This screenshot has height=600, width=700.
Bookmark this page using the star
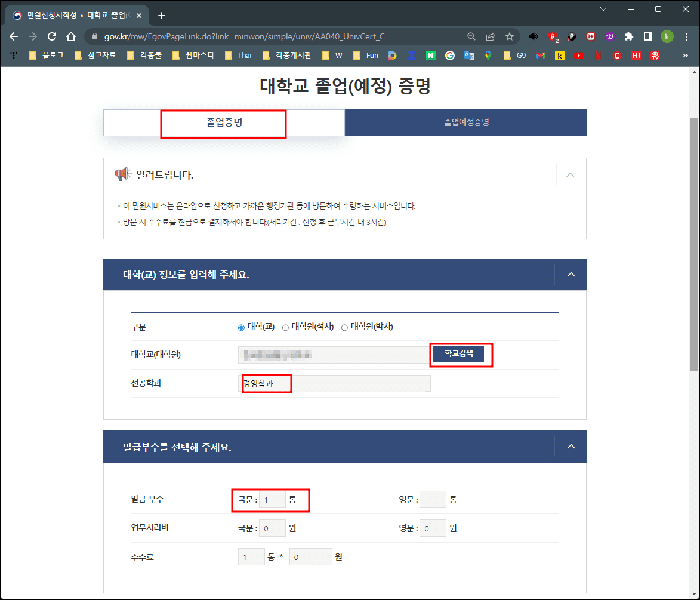[510, 36]
